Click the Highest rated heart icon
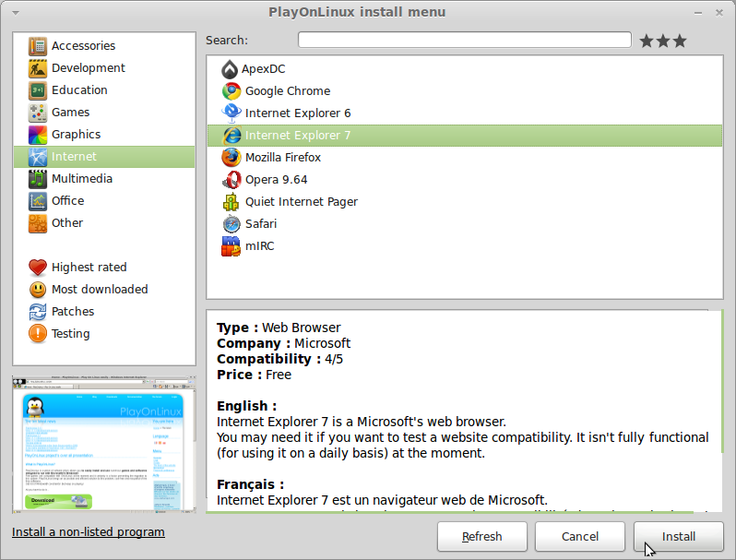Image resolution: width=736 pixels, height=560 pixels. (38, 268)
